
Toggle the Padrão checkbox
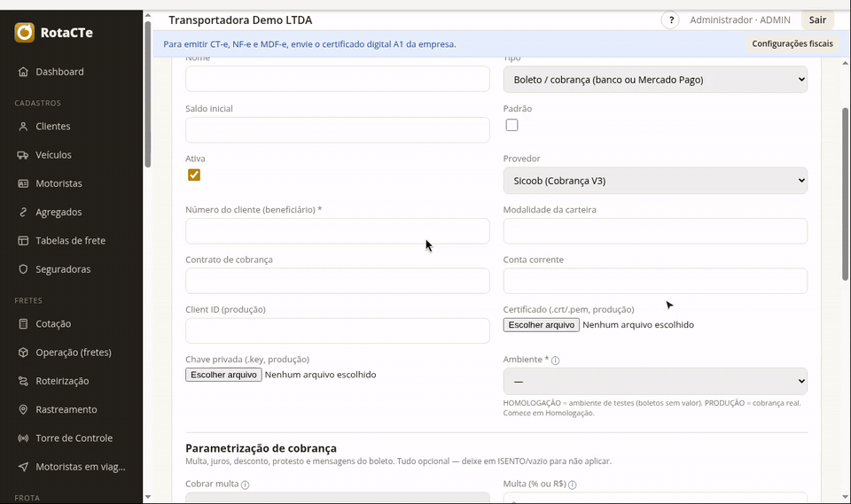click(511, 125)
